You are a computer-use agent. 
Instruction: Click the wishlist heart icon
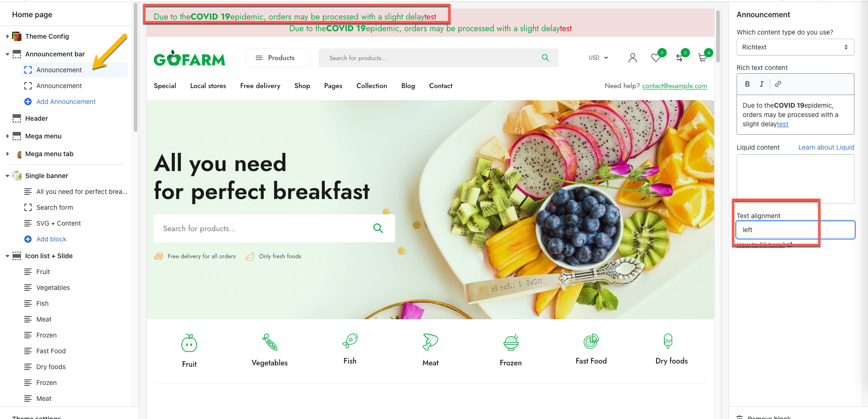pyautogui.click(x=656, y=58)
